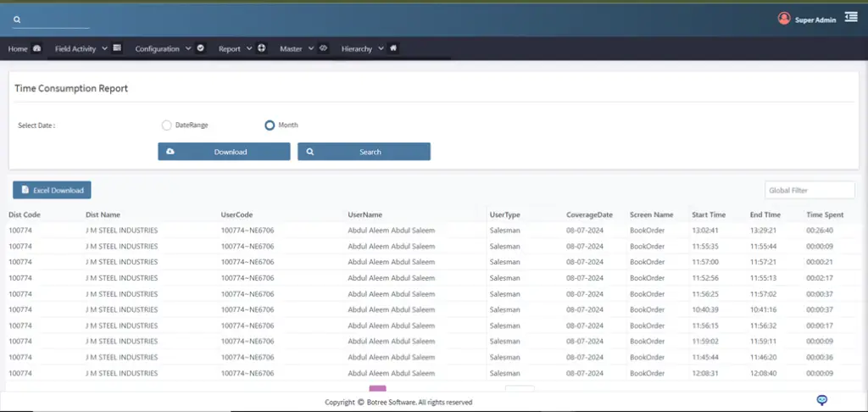Click Start Time value 12:08:31

point(705,373)
